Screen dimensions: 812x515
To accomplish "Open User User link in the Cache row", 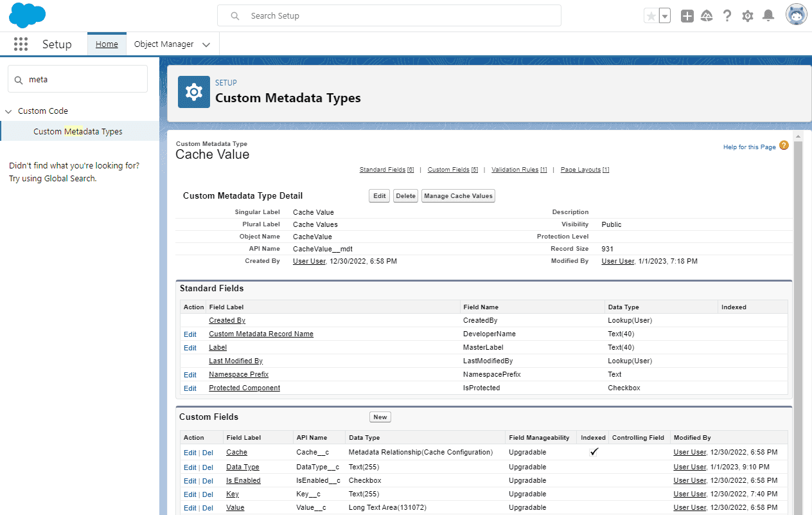I will coord(690,453).
